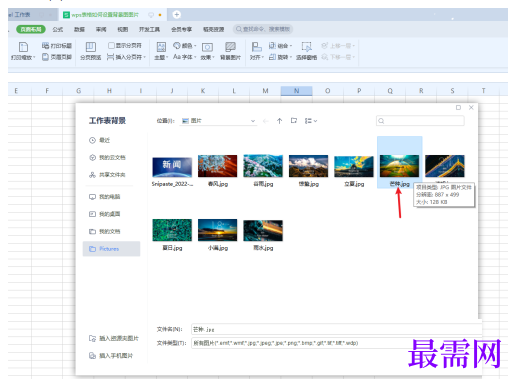Open 共享文件夹 in dialog sidebar
The image size is (520, 385).
click(x=107, y=175)
